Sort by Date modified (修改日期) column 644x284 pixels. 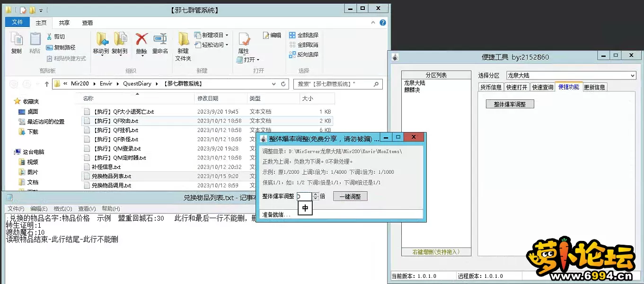tap(221, 98)
